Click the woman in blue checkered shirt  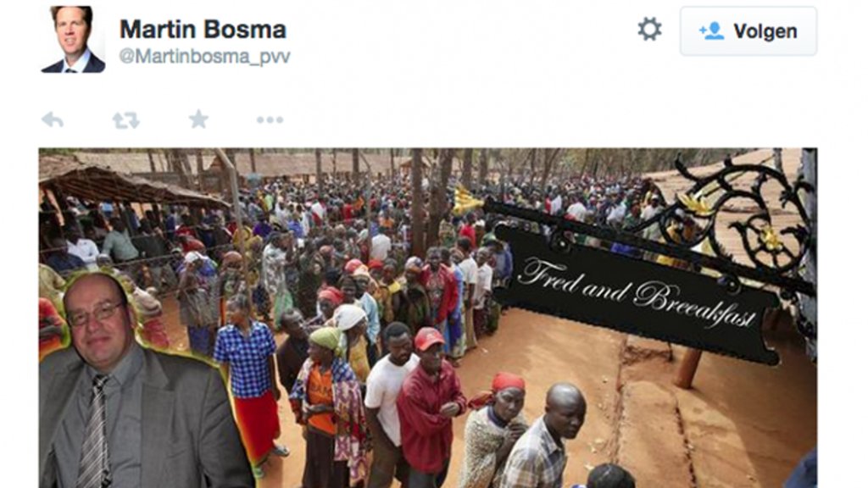tap(247, 376)
